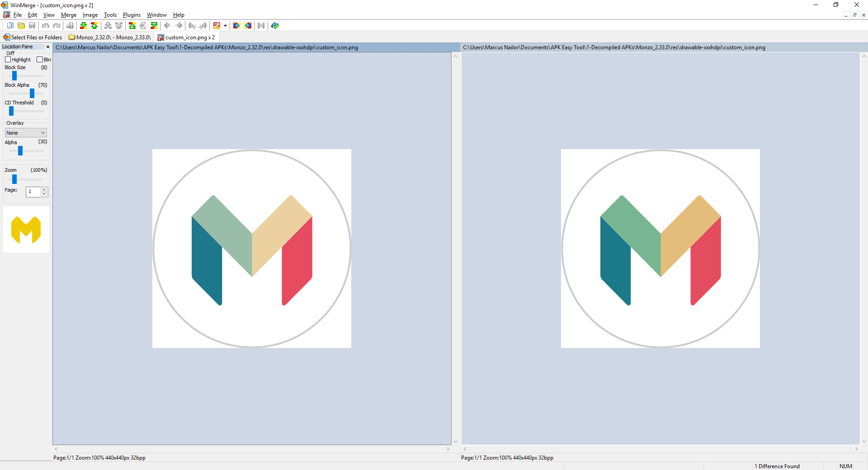
Task: Click right pane horizontal scrollbar left arrow
Action: click(465, 449)
